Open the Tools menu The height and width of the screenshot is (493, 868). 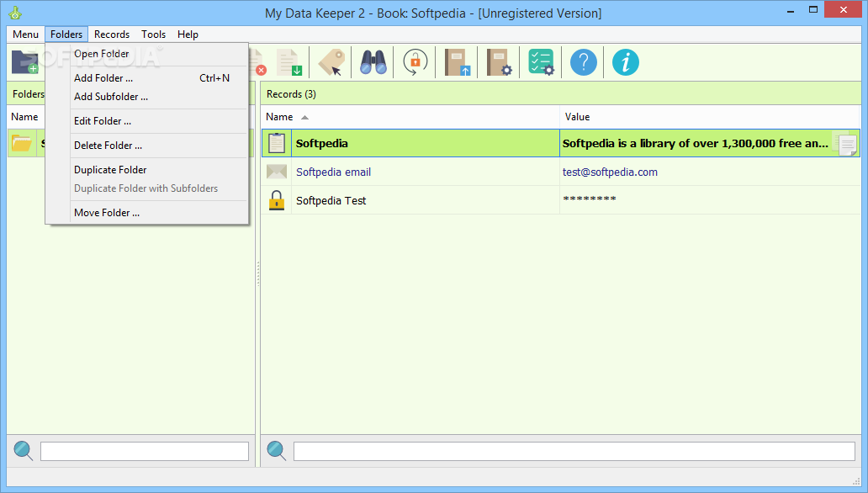click(x=153, y=34)
